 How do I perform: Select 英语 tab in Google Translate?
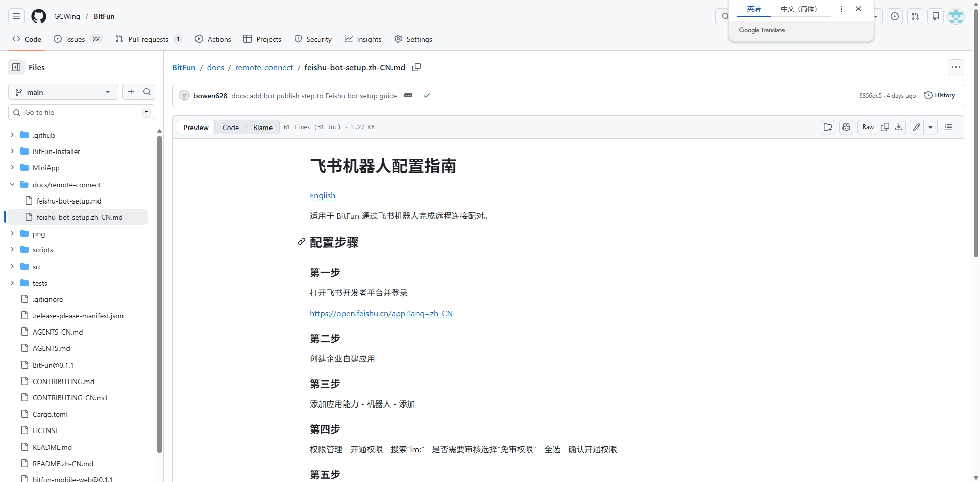click(x=754, y=9)
